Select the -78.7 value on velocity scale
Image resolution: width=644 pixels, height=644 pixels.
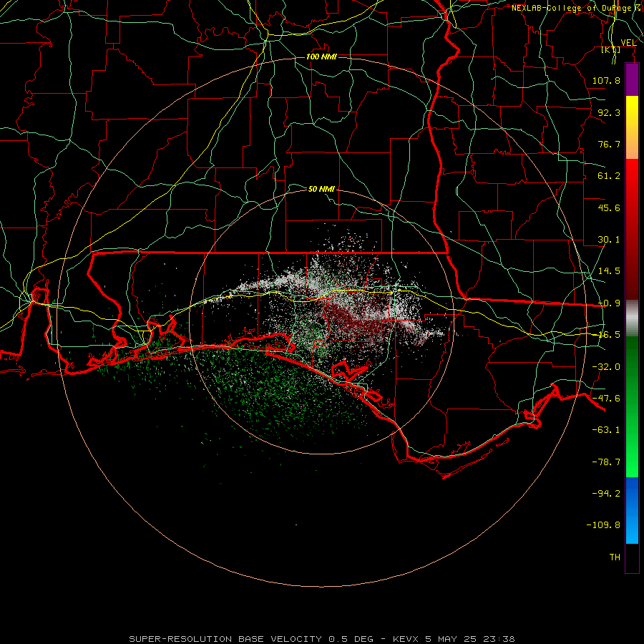(x=606, y=462)
